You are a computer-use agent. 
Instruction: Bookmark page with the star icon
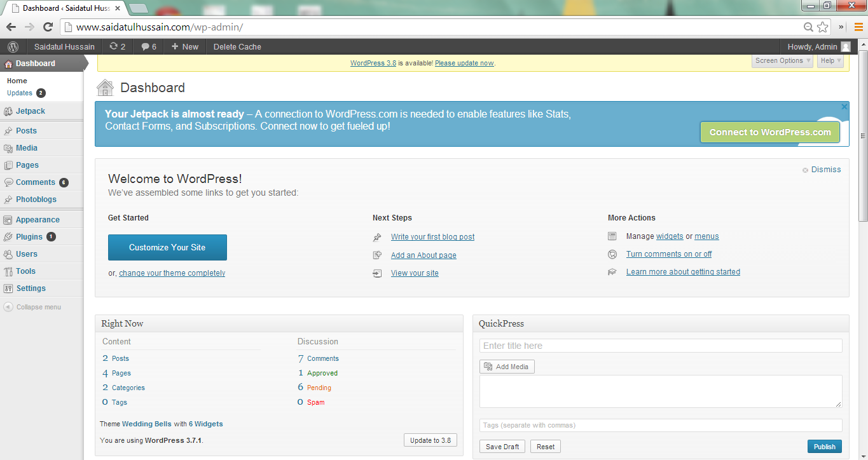[x=823, y=27]
